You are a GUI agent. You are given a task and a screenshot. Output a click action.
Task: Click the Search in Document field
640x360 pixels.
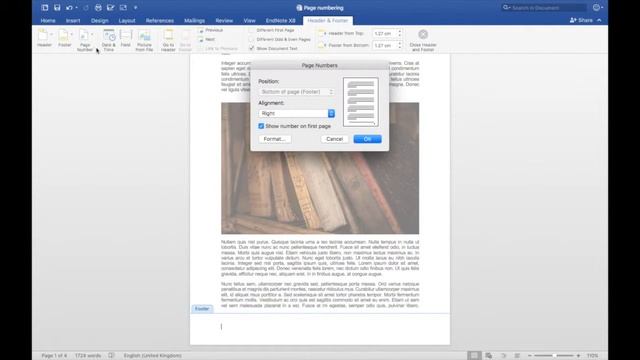[544, 7]
